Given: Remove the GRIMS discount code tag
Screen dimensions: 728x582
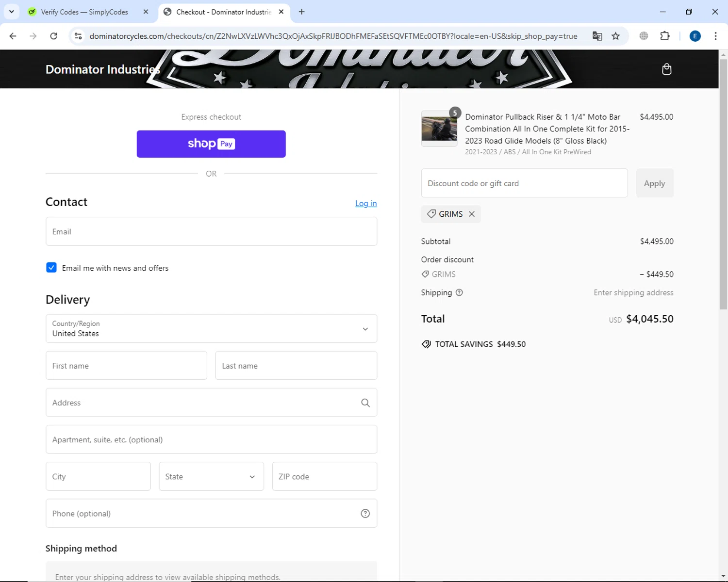Looking at the screenshot, I should pyautogui.click(x=471, y=214).
